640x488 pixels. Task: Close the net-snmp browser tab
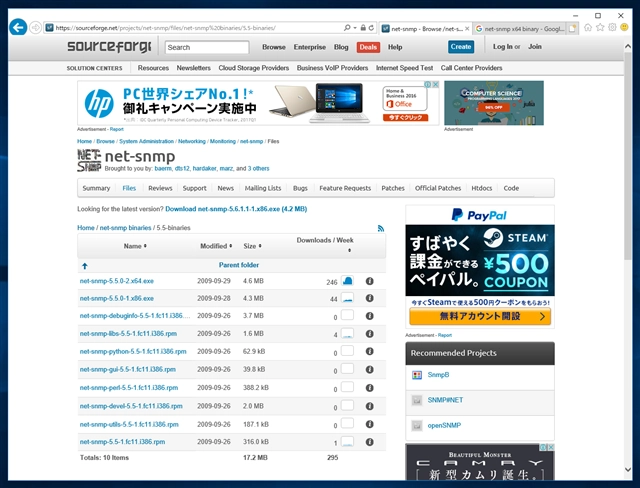(x=467, y=29)
